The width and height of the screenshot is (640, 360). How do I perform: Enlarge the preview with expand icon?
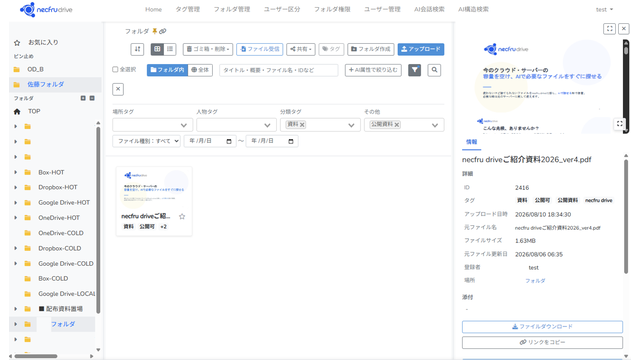pyautogui.click(x=620, y=124)
